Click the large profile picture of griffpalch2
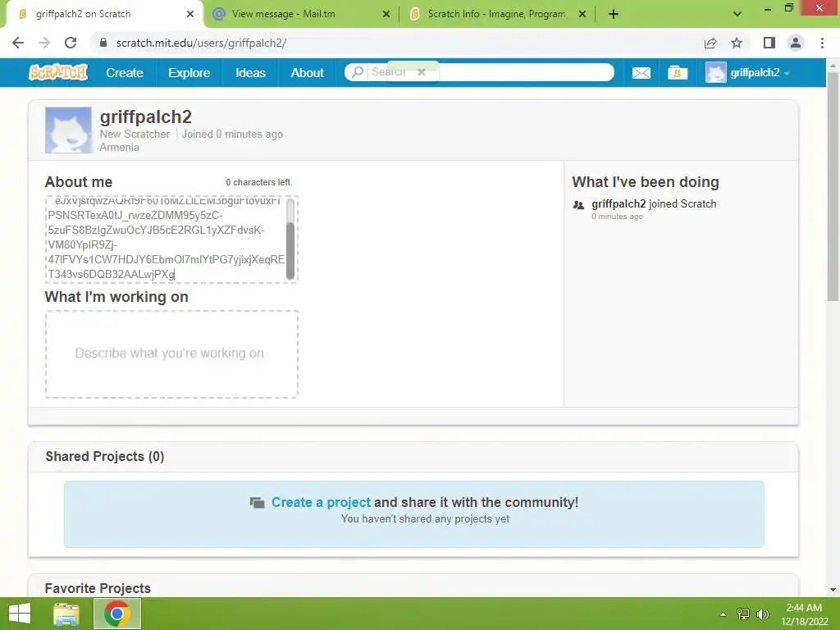Viewport: 840px width, 630px height. pos(68,130)
